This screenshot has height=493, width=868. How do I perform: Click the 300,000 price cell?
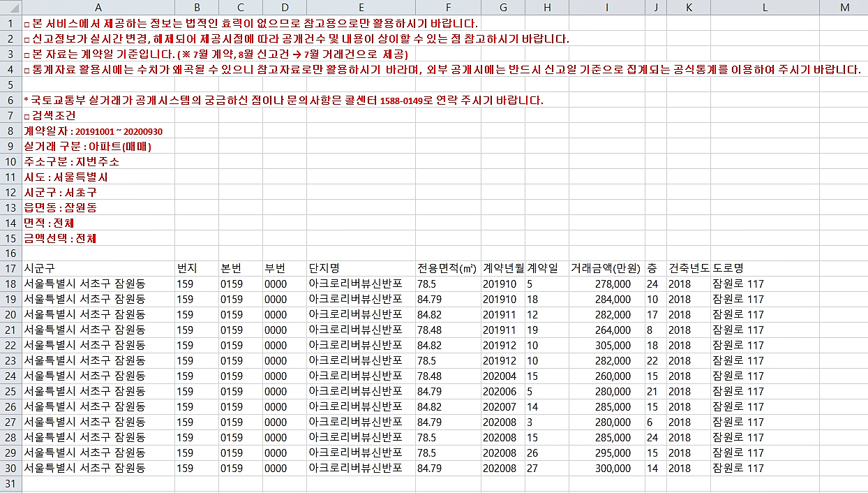coord(606,468)
